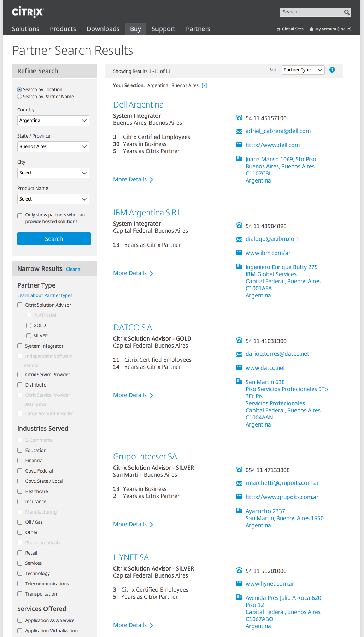Viewport: 364px width, 637px height.
Task: Click email icon beside dariog.torres@datco.net
Action: (239, 354)
